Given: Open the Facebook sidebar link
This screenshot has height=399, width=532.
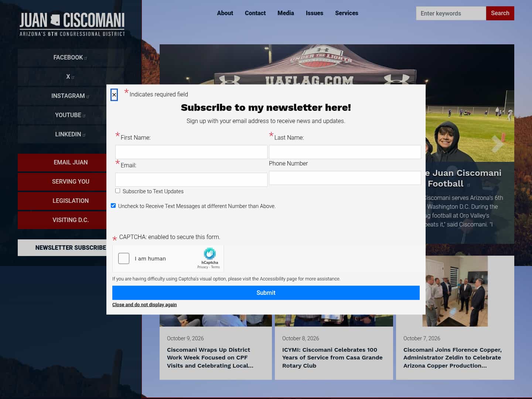Looking at the screenshot, I should [x=70, y=58].
